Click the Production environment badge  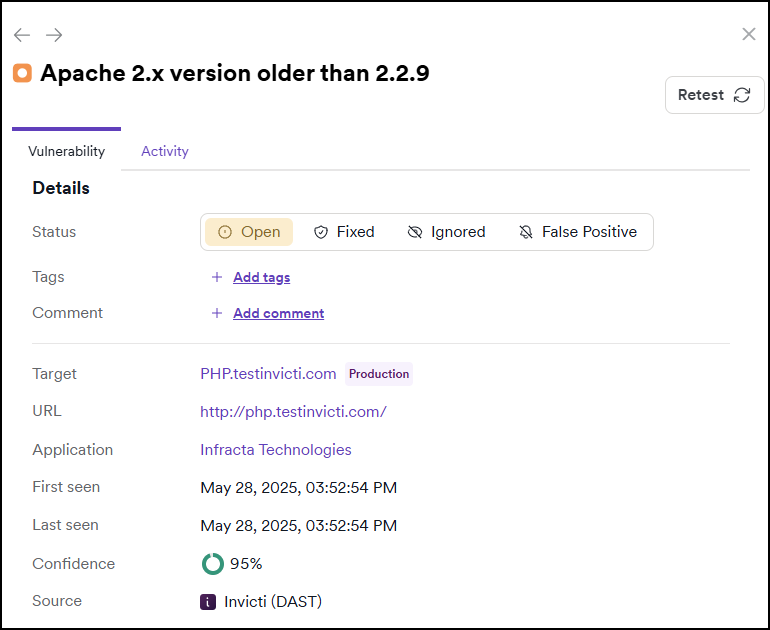pyautogui.click(x=379, y=374)
